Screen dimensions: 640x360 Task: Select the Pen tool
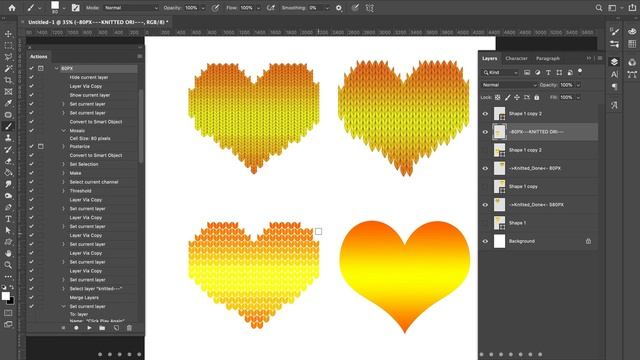(x=8, y=207)
